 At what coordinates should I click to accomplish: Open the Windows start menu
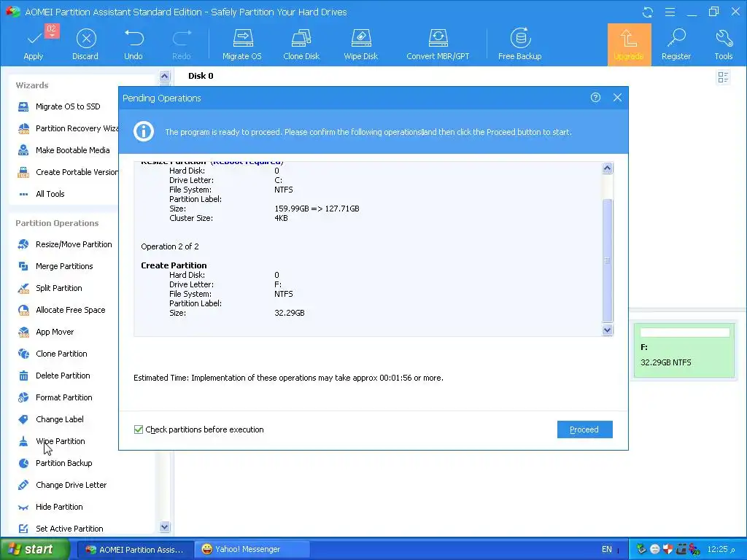click(x=34, y=549)
